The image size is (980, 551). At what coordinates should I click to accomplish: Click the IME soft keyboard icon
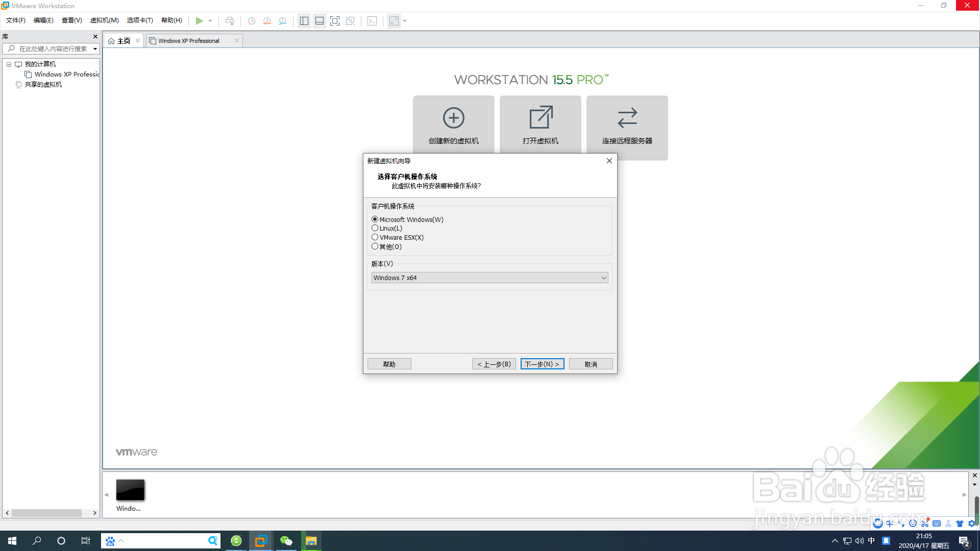(937, 523)
